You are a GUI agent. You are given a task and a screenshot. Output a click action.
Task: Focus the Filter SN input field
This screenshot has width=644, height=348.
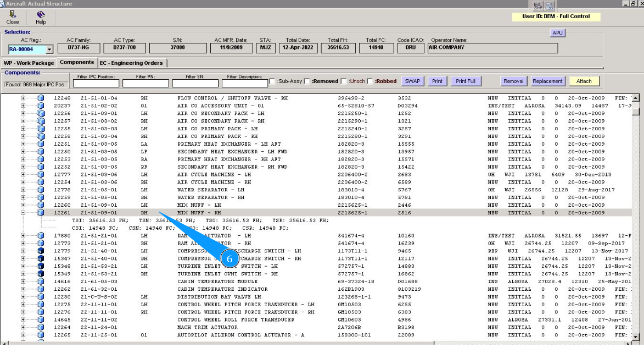tap(195, 84)
